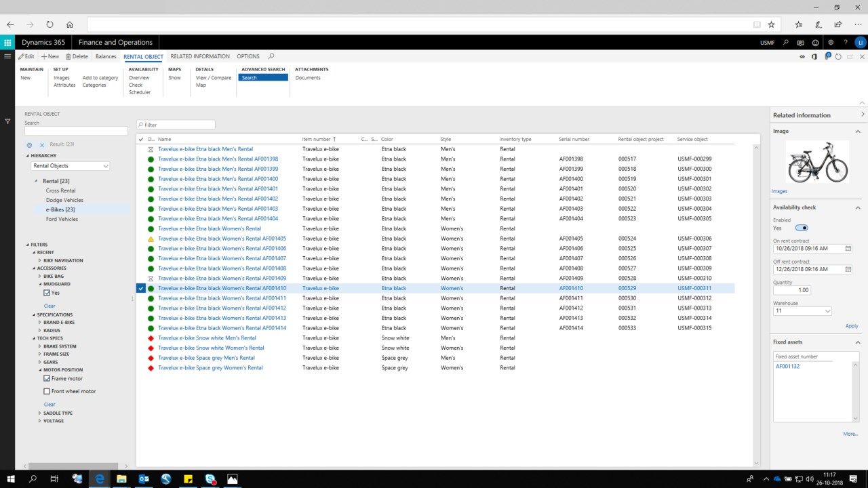Open the Dynamics 365 app launcher waffle
This screenshot has width=868, height=488.
(7, 42)
